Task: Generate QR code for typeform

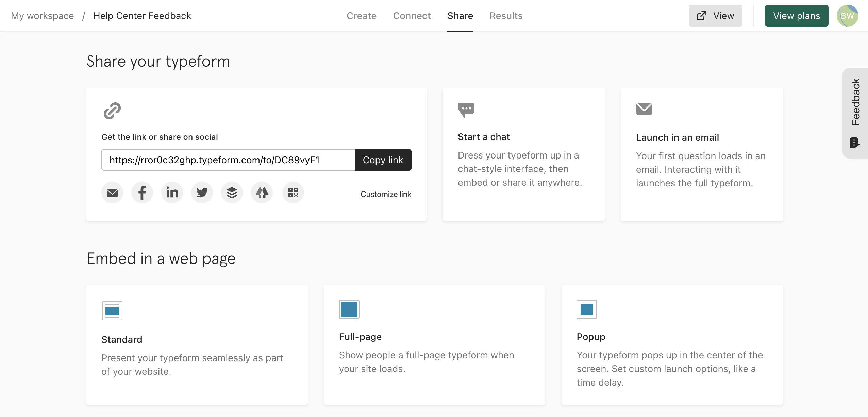Action: coord(293,193)
